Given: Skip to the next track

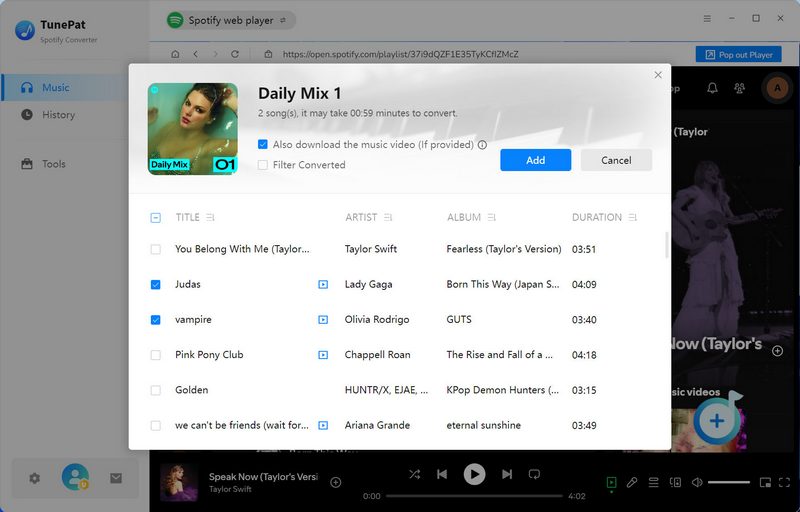Looking at the screenshot, I should click(507, 474).
